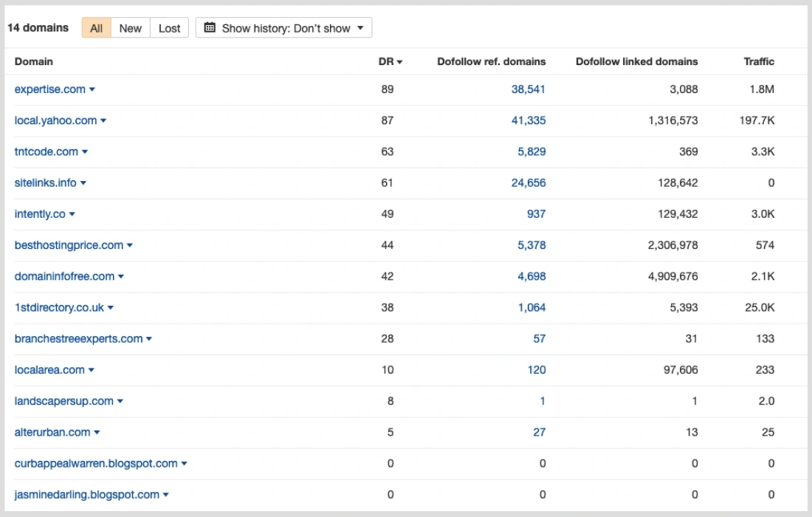The image size is (812, 517).
Task: Click the calendar icon in Show history
Action: 210,27
